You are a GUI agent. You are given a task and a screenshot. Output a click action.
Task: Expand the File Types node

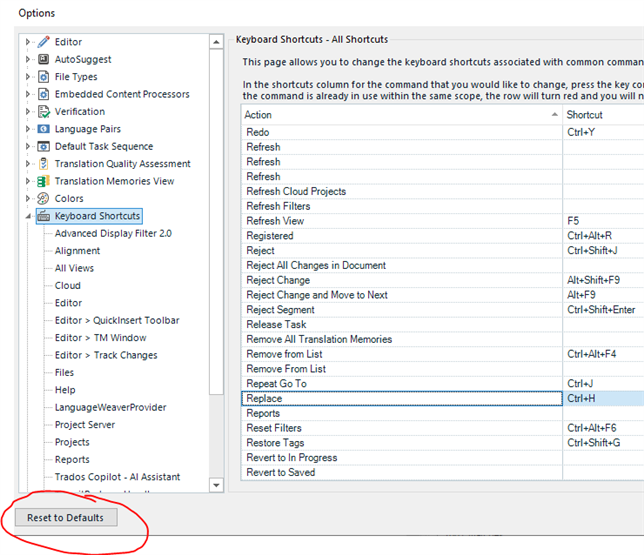(28, 77)
